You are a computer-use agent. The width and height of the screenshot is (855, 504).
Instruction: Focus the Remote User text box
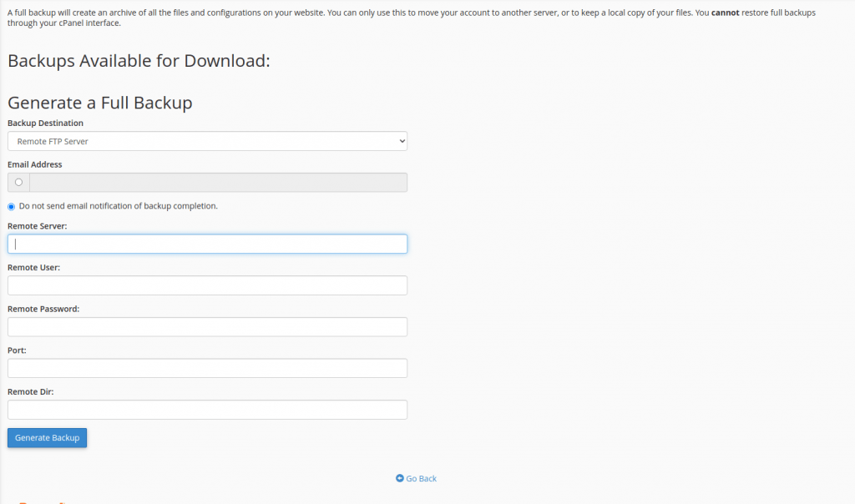(x=207, y=285)
